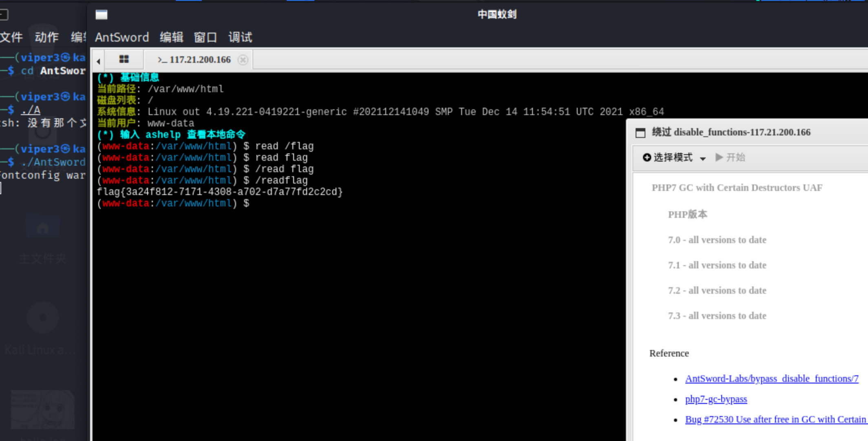The image size is (868, 441).
Task: Click the '/readflag' command line
Action: (203, 180)
